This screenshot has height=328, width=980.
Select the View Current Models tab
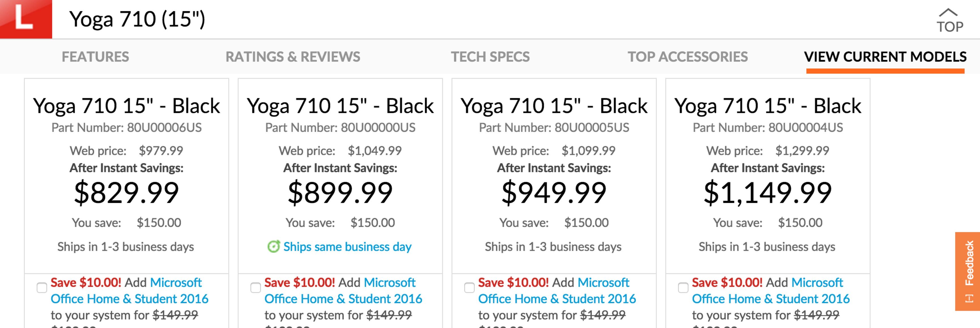[885, 57]
